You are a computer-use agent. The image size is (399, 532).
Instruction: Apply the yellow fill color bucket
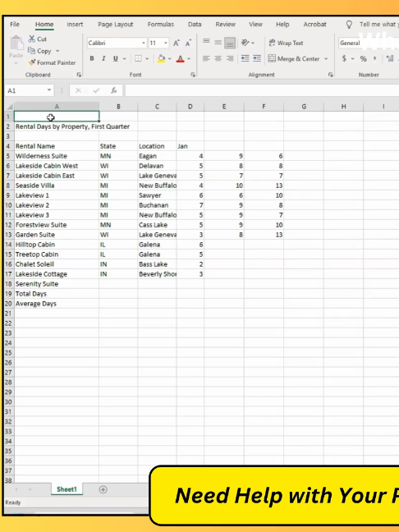coord(161,58)
